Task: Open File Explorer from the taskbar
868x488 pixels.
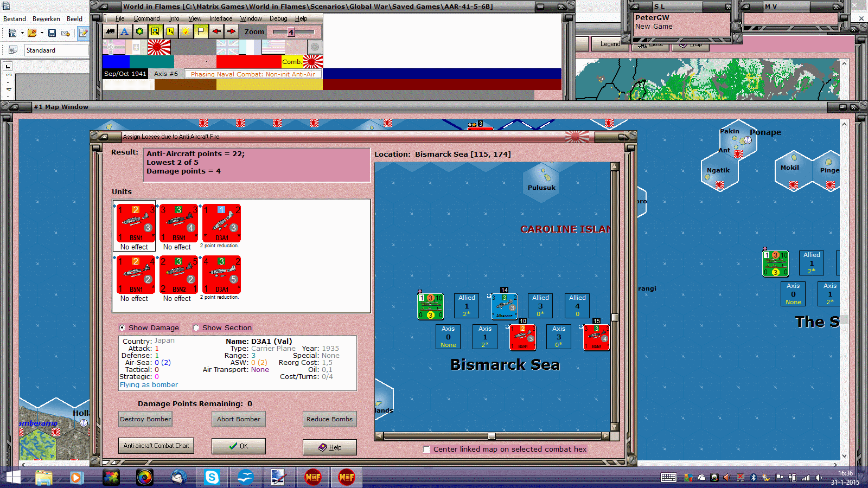Action: (43, 477)
